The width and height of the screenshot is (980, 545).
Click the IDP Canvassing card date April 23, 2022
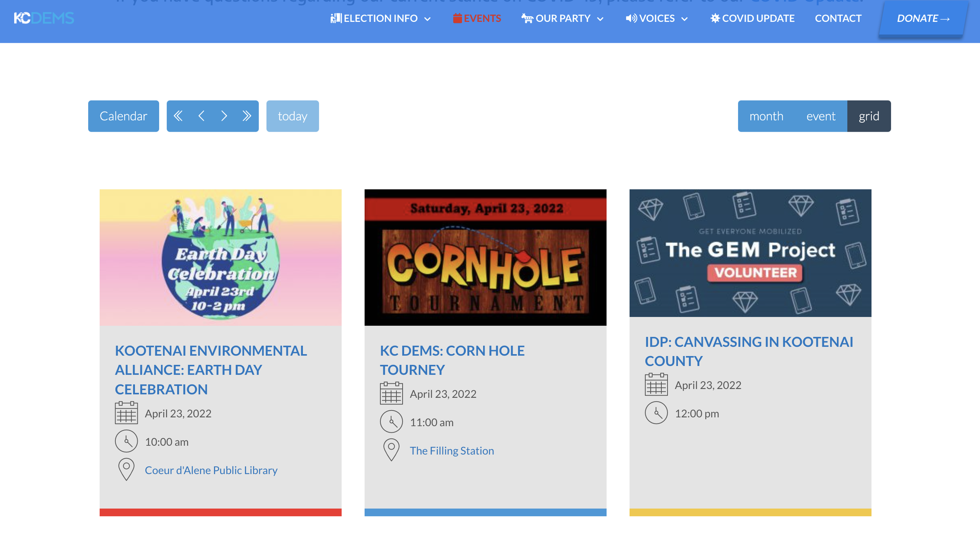click(x=708, y=385)
